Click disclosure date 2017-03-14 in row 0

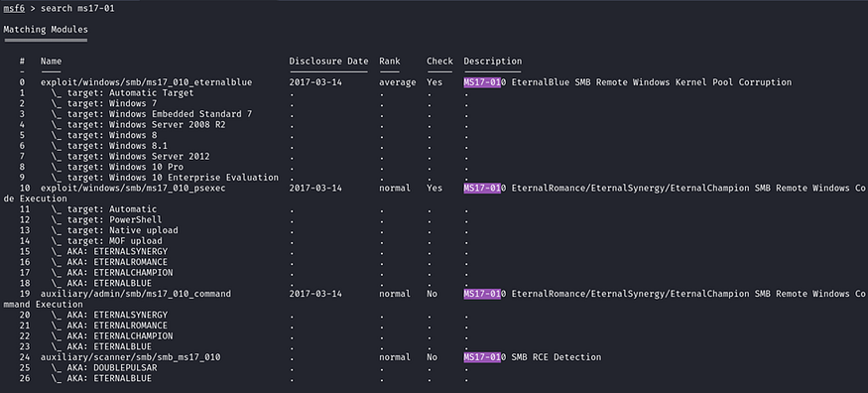(315, 82)
